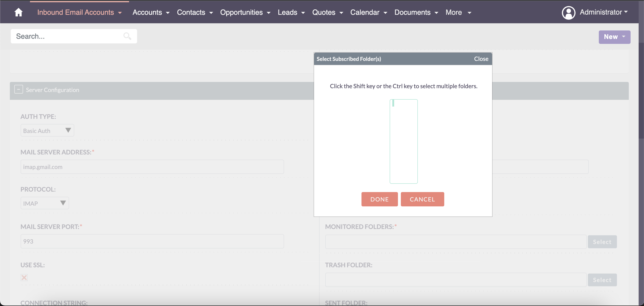Open the Contacts menu

(195, 12)
